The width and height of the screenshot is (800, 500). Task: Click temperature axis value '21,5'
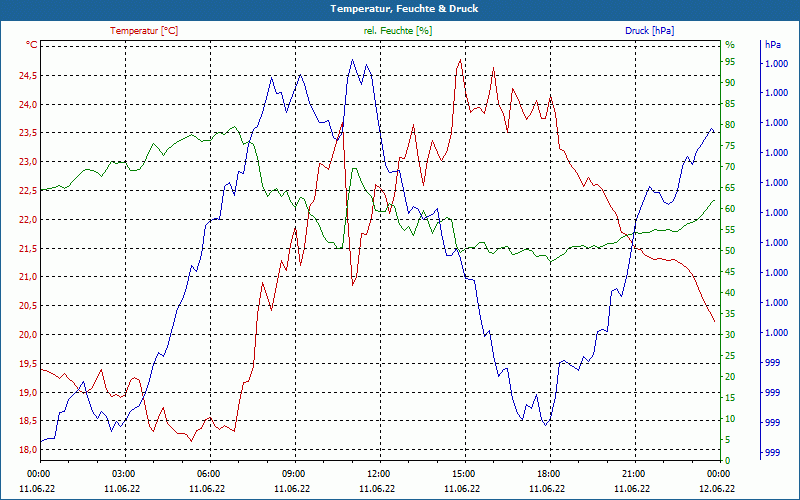(28, 248)
